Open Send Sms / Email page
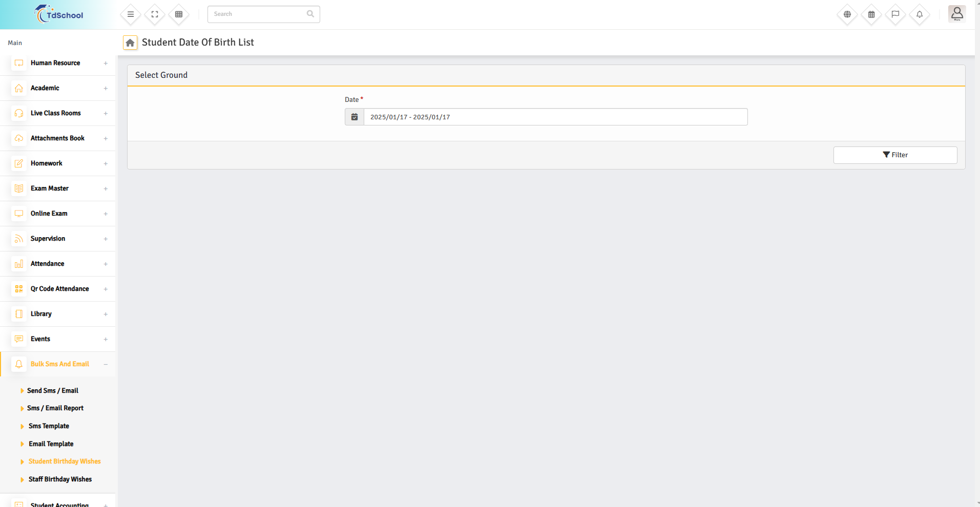980x507 pixels. 52,391
